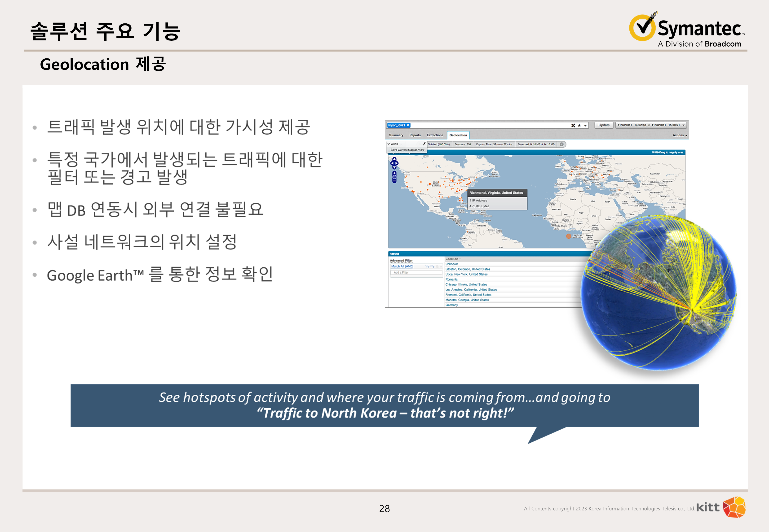Open the search bar dropdown arrow
Screen dimensions: 769x532
[585, 126]
